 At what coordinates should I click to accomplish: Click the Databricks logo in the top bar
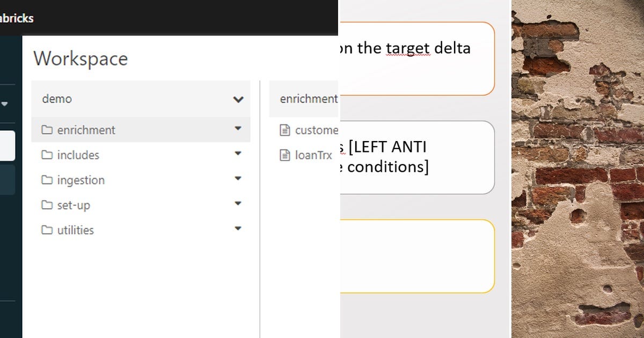[16, 18]
